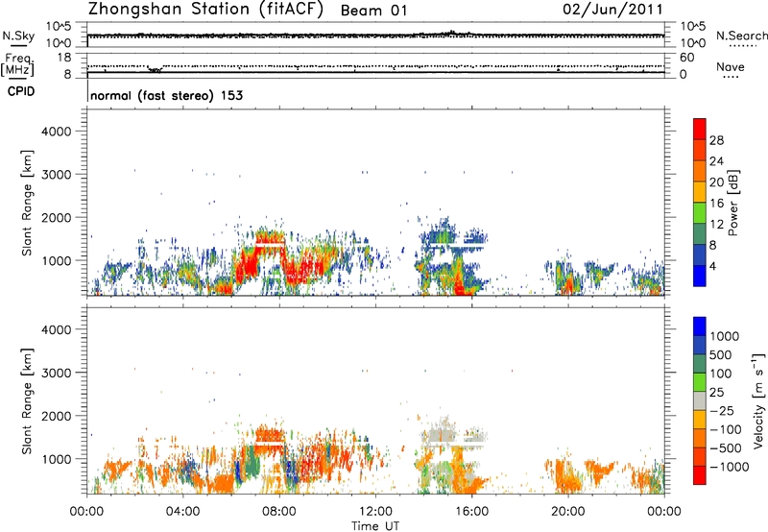Click the "16" label on the power colorbar
Screen dimensions: 768x532
(x=716, y=204)
